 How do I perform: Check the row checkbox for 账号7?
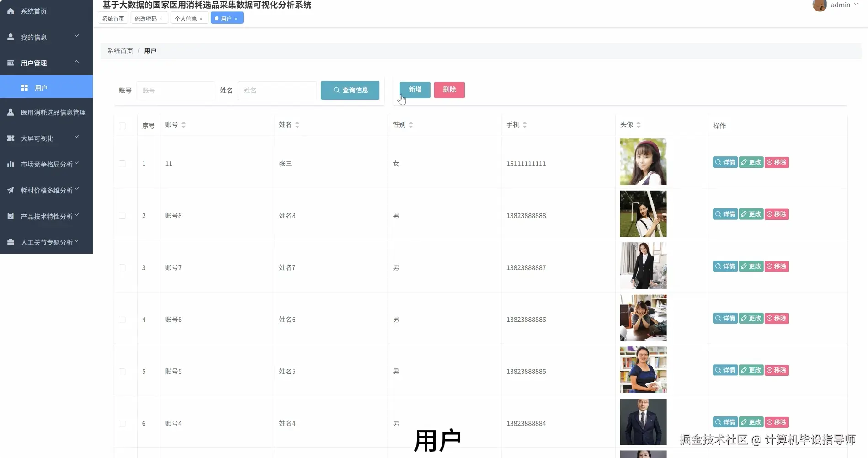[x=122, y=268]
